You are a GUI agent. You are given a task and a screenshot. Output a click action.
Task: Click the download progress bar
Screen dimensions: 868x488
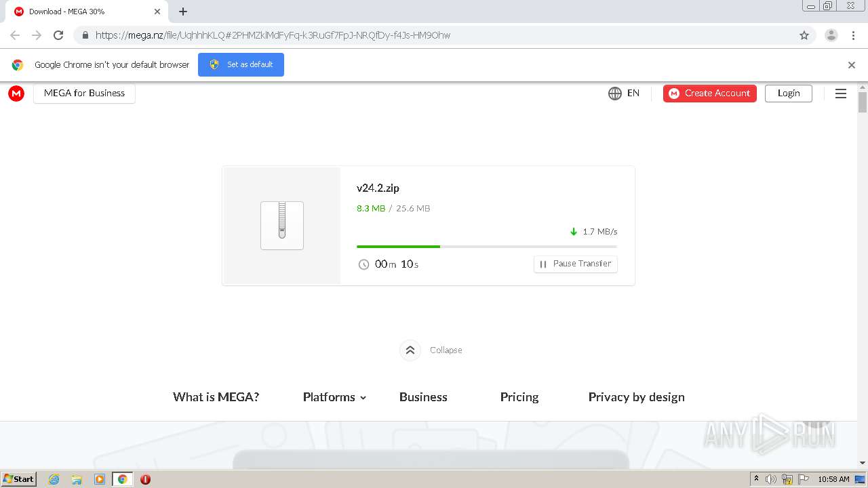487,247
